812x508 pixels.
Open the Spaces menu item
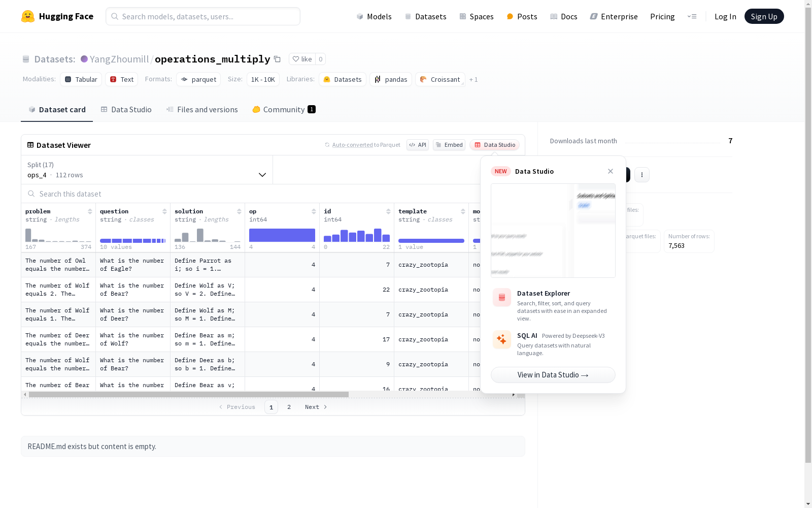click(x=477, y=16)
